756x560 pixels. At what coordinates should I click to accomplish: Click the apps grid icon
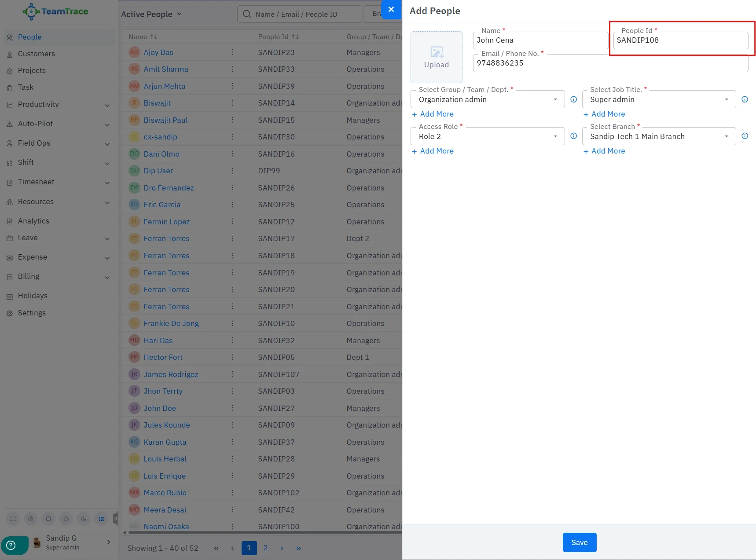click(101, 519)
